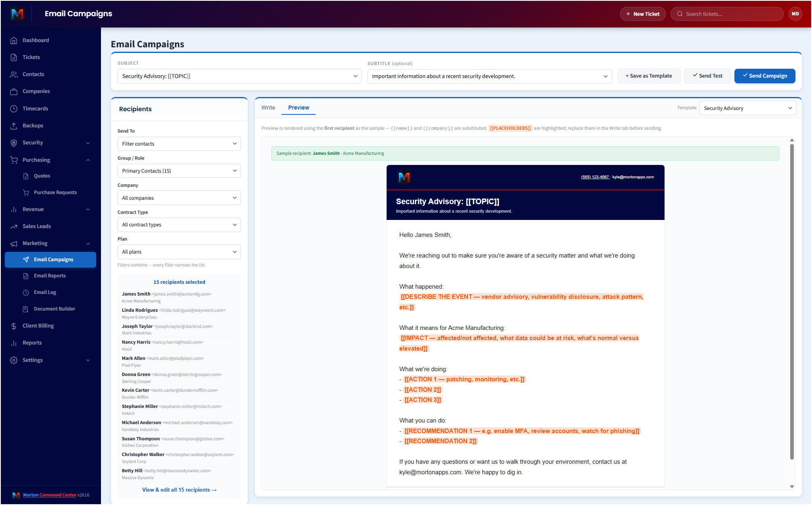Select recipient Linda Rodriguez in list
Image resolution: width=812 pixels, height=505 pixels.
pyautogui.click(x=179, y=313)
